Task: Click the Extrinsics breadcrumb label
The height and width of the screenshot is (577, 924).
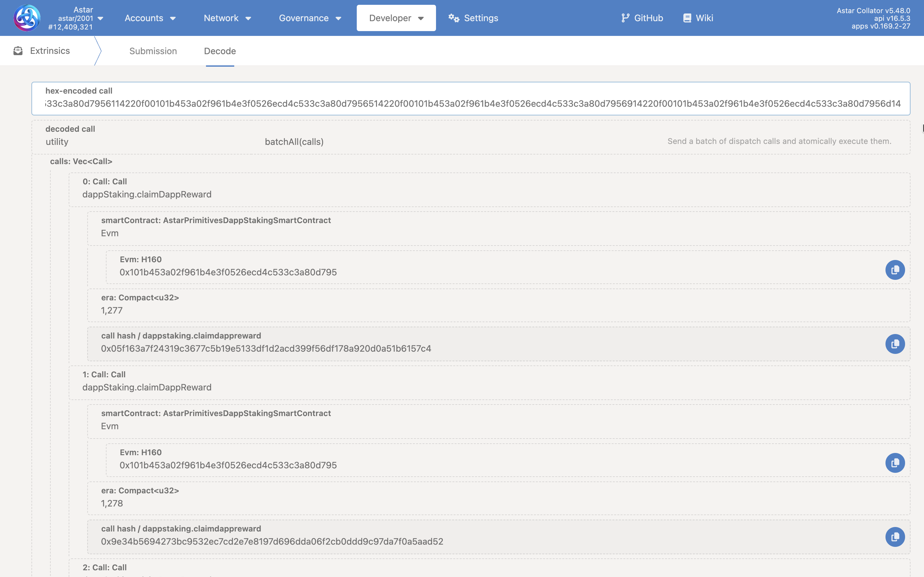Action: [50, 50]
